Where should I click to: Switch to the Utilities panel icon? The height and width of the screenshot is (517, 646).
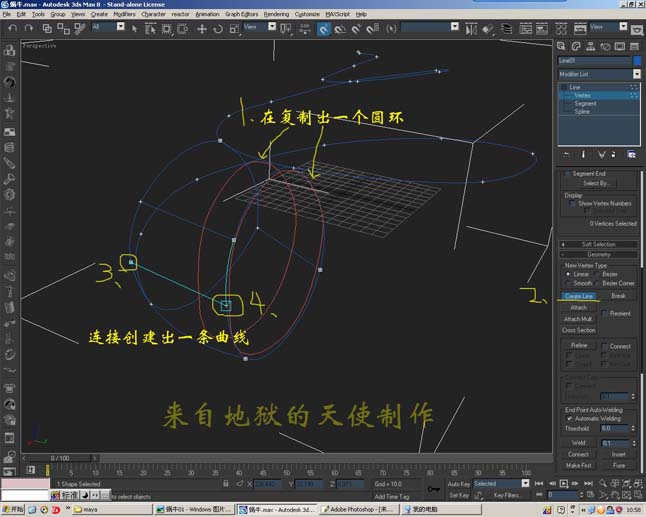coord(634,47)
